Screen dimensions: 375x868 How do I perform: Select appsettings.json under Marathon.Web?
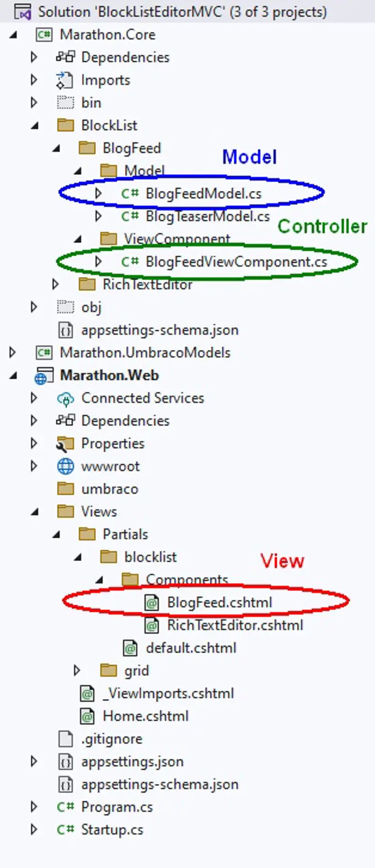[132, 762]
